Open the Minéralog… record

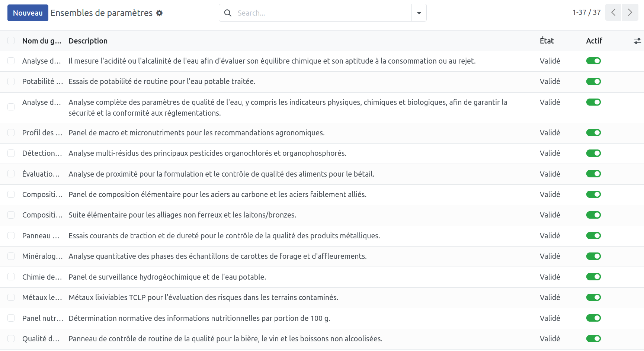tap(42, 256)
